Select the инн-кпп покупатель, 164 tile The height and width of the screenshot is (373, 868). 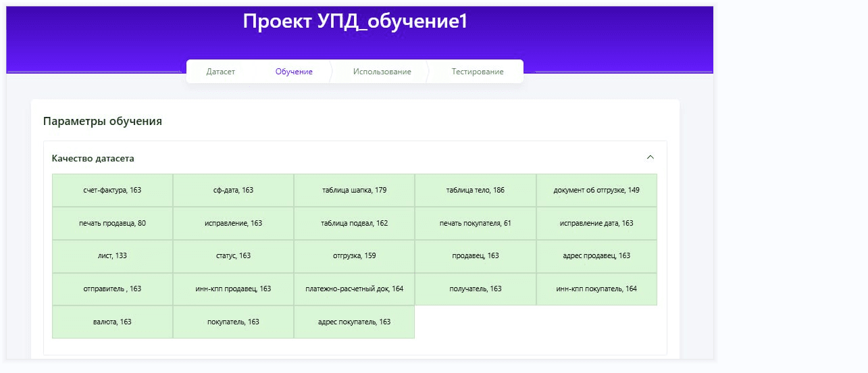596,289
